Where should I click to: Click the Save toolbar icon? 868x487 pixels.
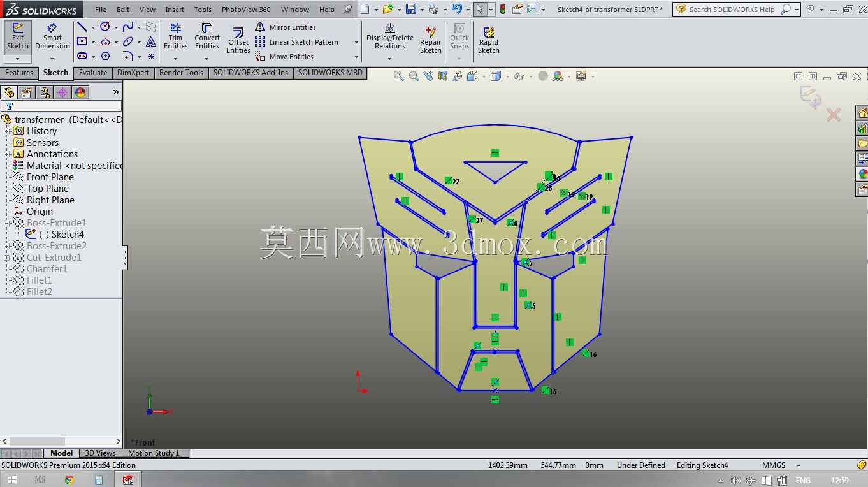(411, 9)
